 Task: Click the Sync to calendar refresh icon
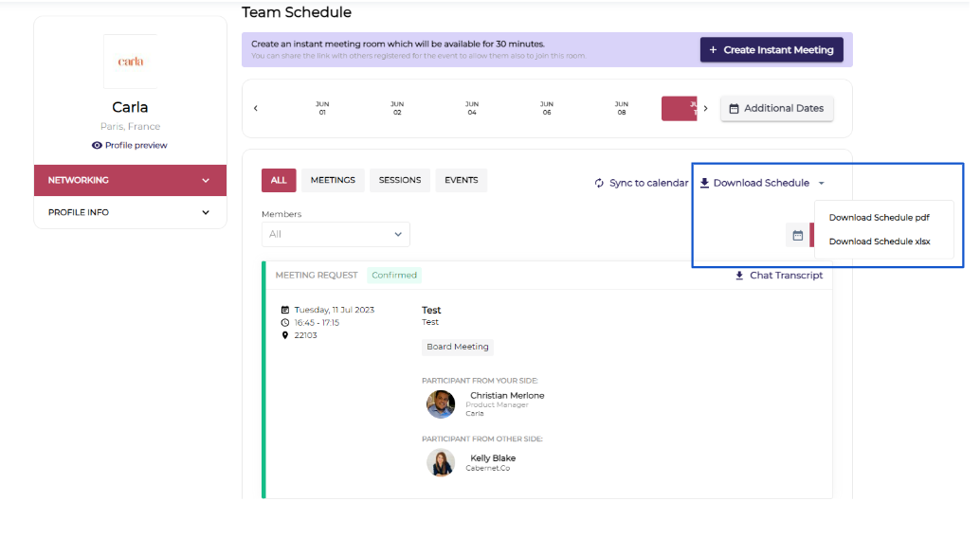(x=599, y=184)
